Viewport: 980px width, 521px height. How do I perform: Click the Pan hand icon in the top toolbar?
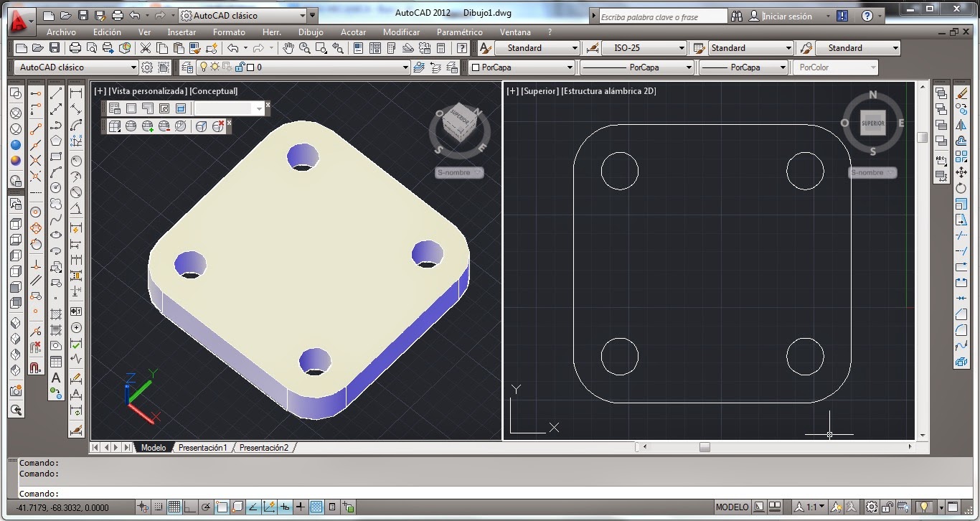tap(289, 48)
